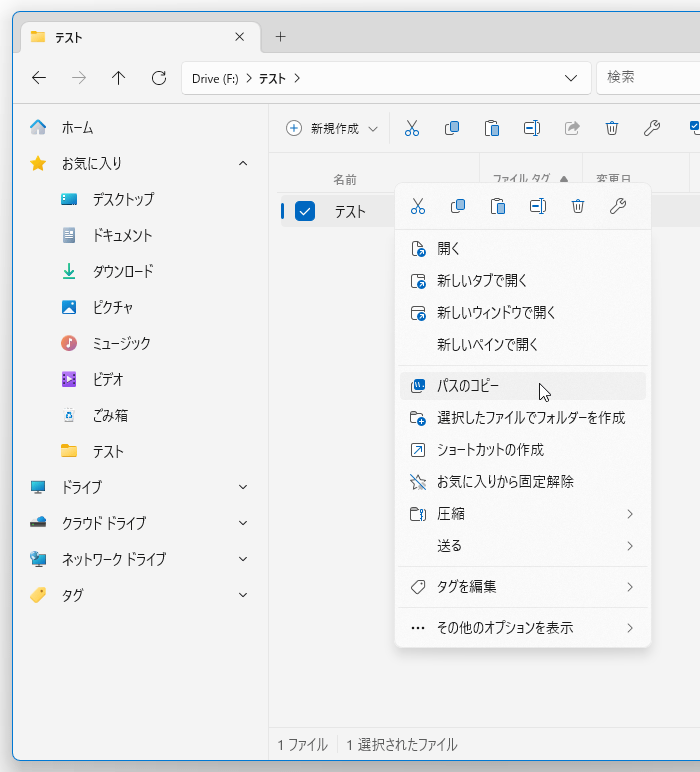Image resolution: width=700 pixels, height=772 pixels.
Task: Open the テスト folder in the sidebar favorites
Action: 139,451
